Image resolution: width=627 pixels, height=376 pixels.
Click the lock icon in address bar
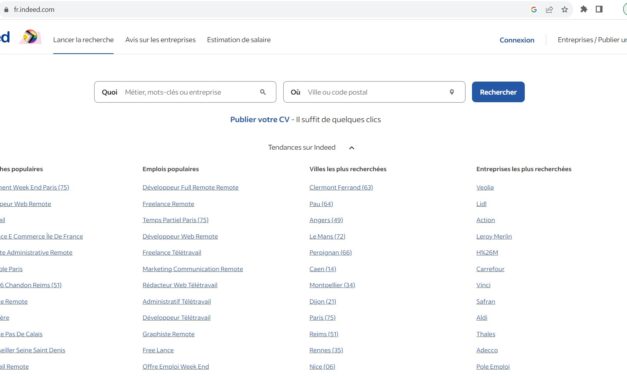pyautogui.click(x=6, y=9)
